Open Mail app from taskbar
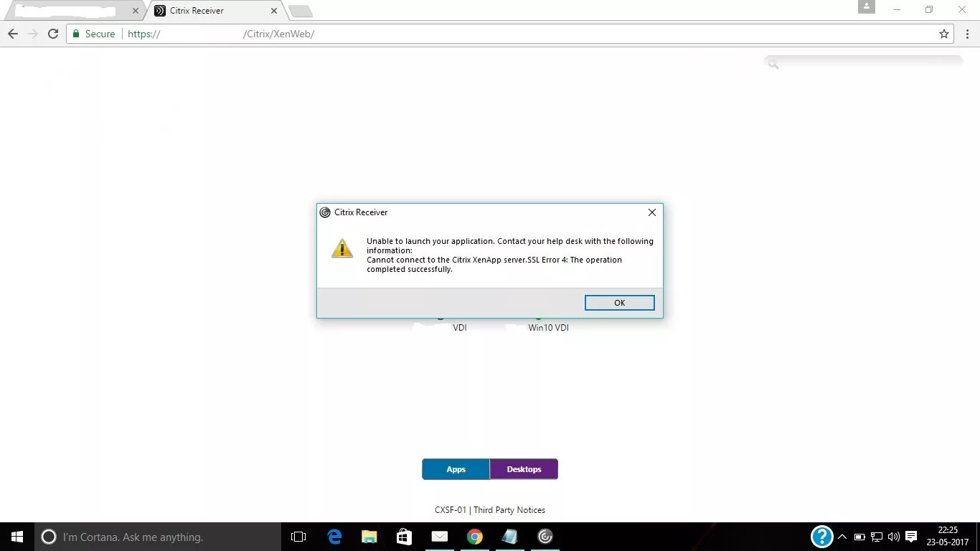Screen dimensions: 980x551 439,537
